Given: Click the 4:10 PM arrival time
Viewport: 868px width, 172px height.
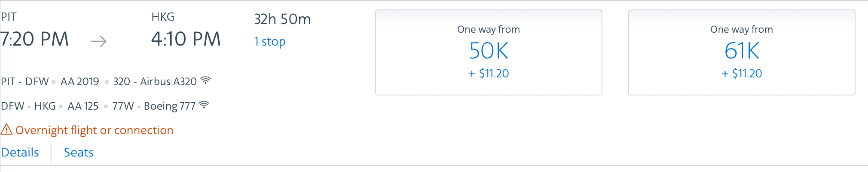Looking at the screenshot, I should click(x=186, y=39).
